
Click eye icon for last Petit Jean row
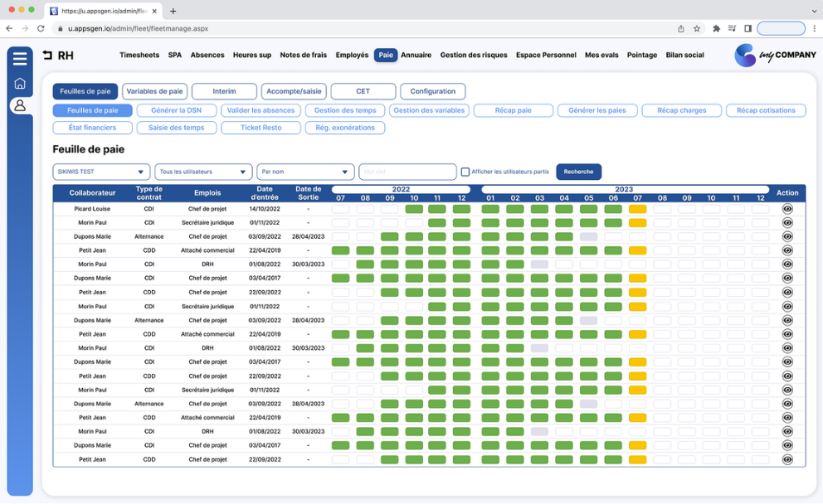click(787, 459)
